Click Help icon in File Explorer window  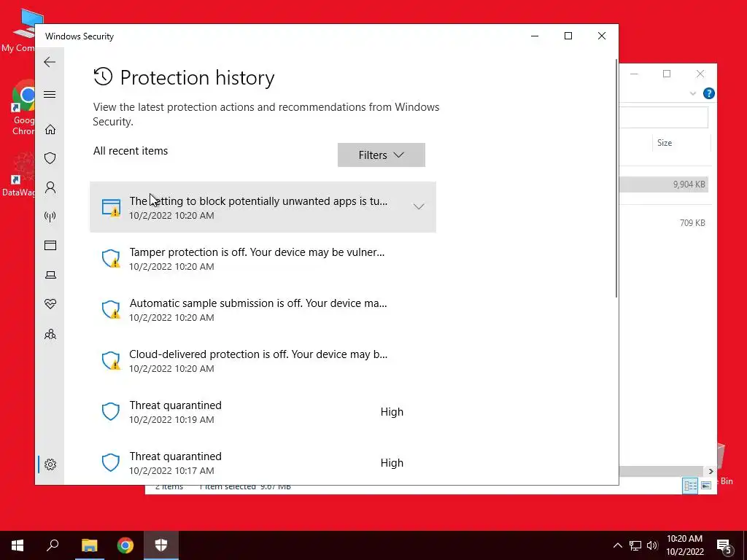pos(708,93)
